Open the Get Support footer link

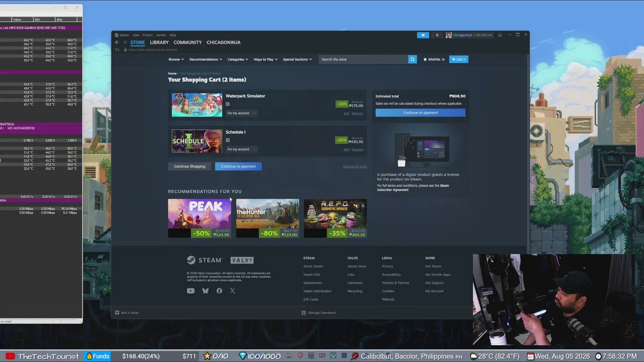pyautogui.click(x=434, y=283)
